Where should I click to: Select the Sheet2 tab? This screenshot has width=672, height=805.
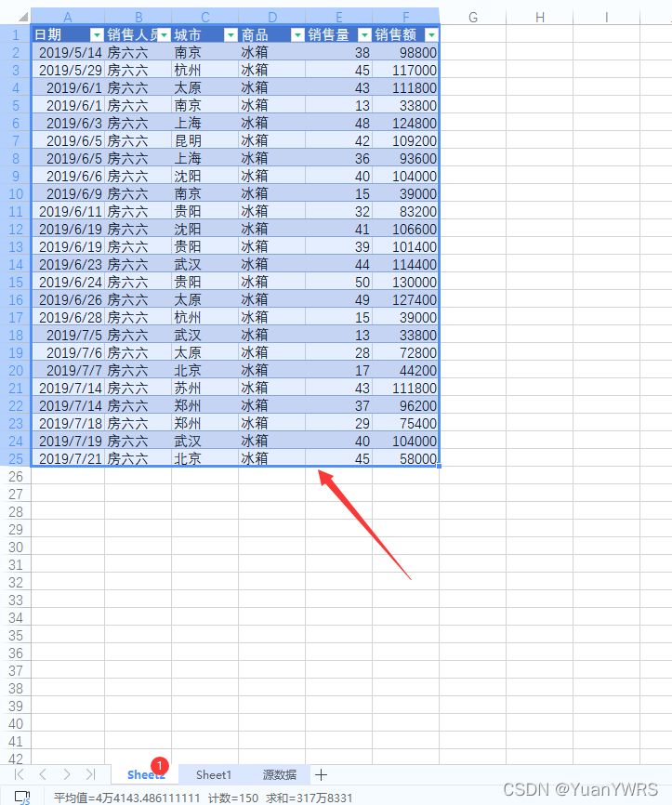[x=146, y=774]
